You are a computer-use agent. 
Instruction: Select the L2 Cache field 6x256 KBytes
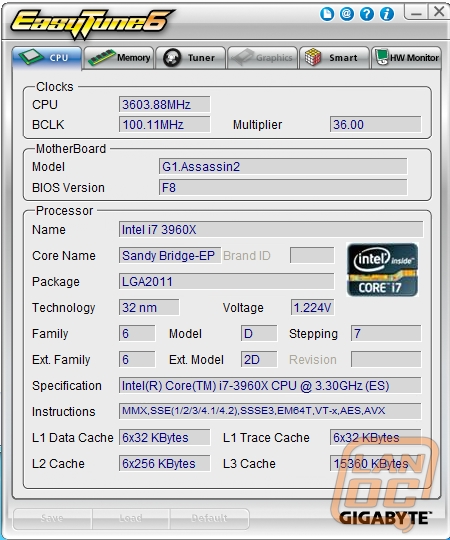click(x=165, y=464)
